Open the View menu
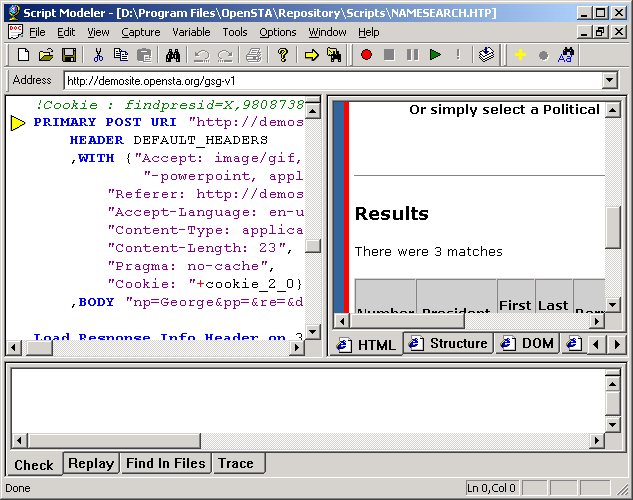633x500 pixels. click(x=98, y=32)
